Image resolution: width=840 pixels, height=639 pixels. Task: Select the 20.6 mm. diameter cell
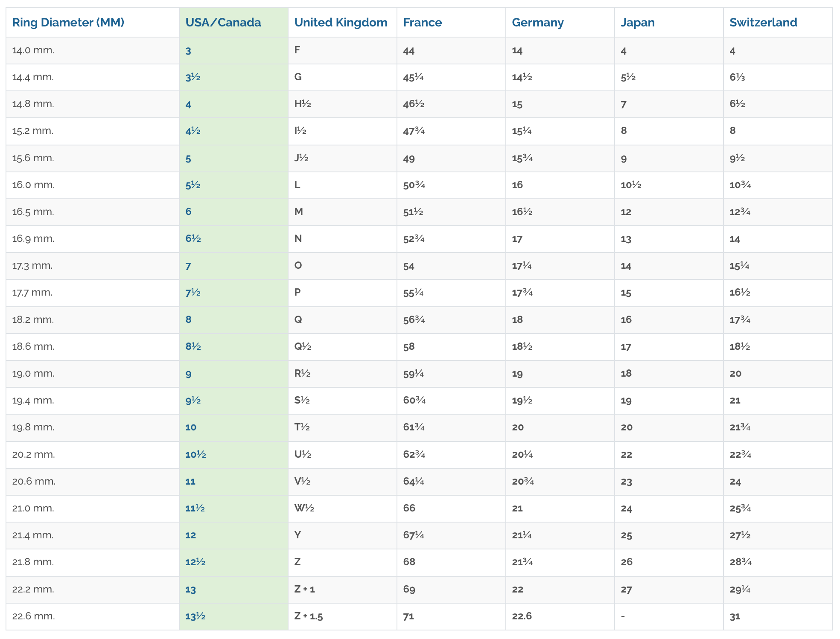click(93, 482)
